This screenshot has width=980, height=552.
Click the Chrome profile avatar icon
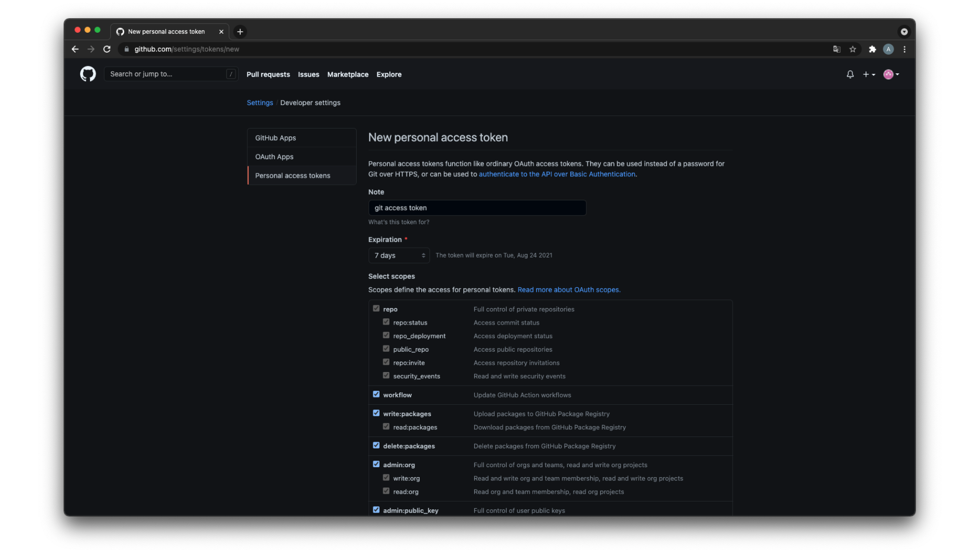tap(888, 49)
